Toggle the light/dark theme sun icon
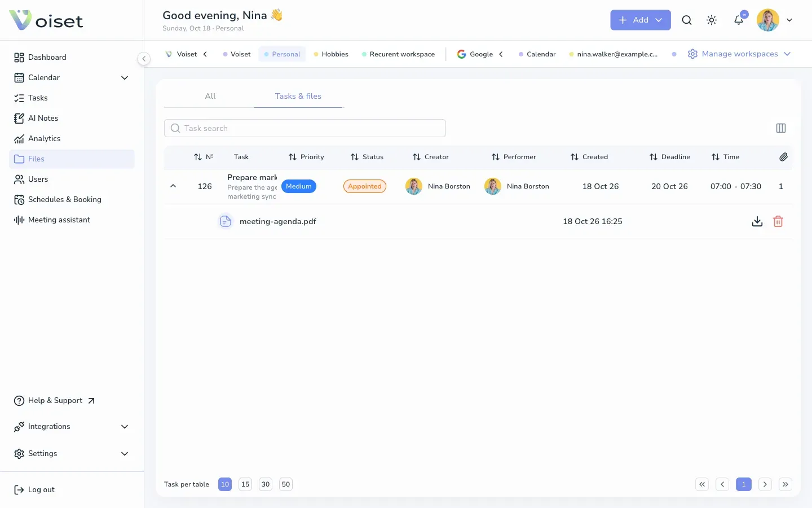 712,20
